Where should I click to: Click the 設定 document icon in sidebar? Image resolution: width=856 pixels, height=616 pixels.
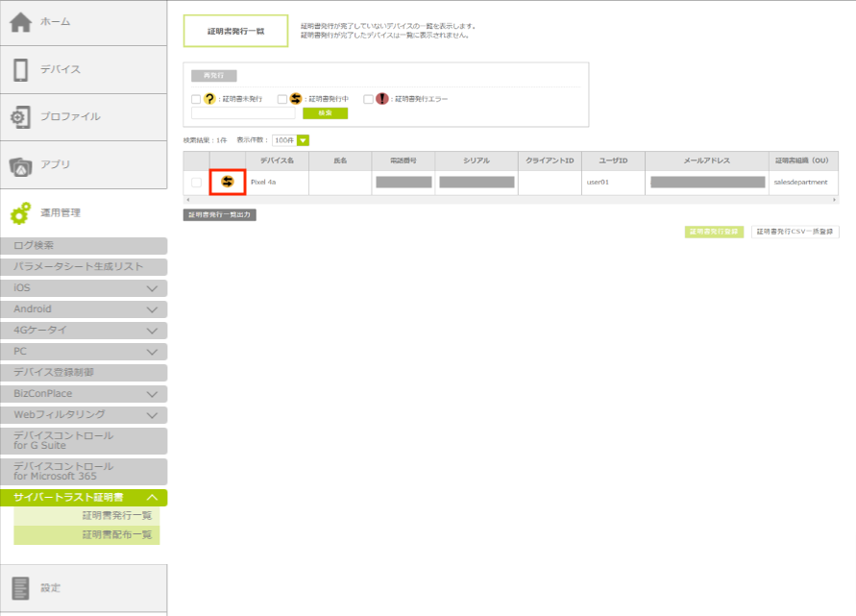[x=20, y=588]
